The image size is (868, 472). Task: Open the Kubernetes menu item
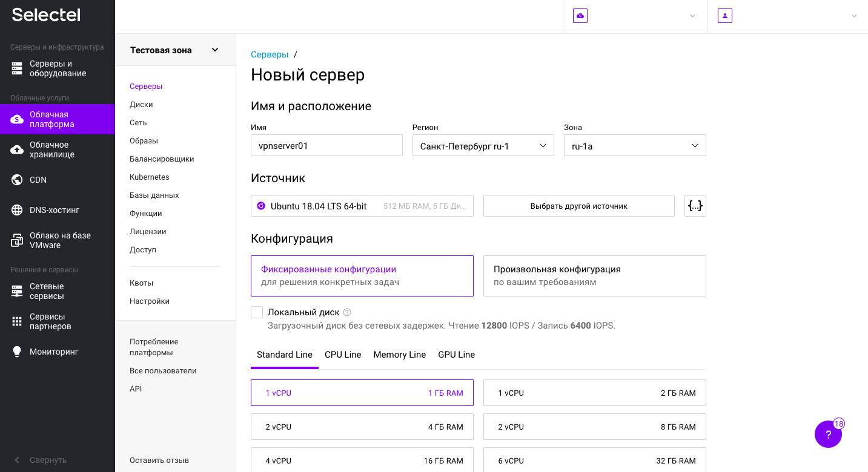149,177
